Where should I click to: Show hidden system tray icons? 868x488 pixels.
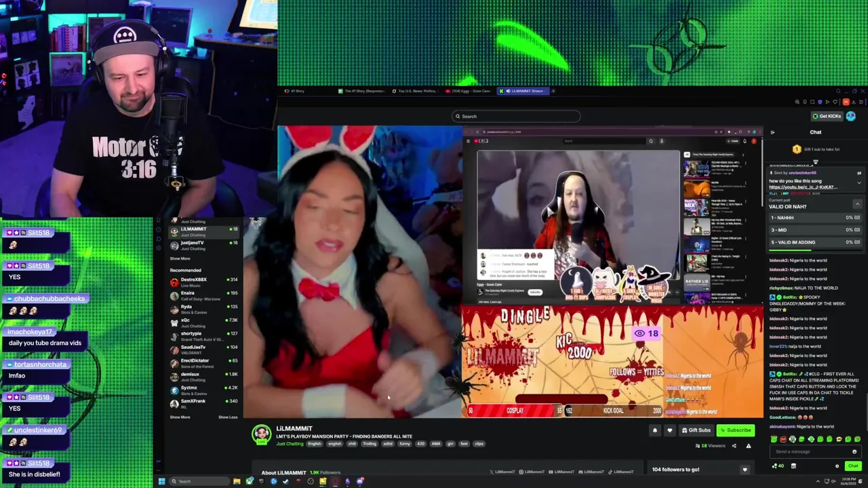tap(818, 481)
